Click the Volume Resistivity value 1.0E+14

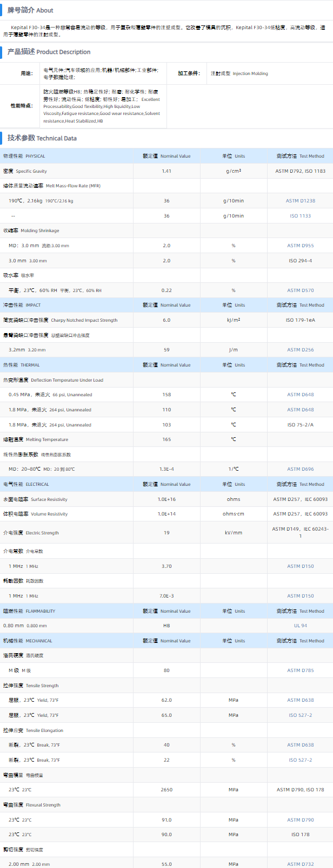coord(166,514)
